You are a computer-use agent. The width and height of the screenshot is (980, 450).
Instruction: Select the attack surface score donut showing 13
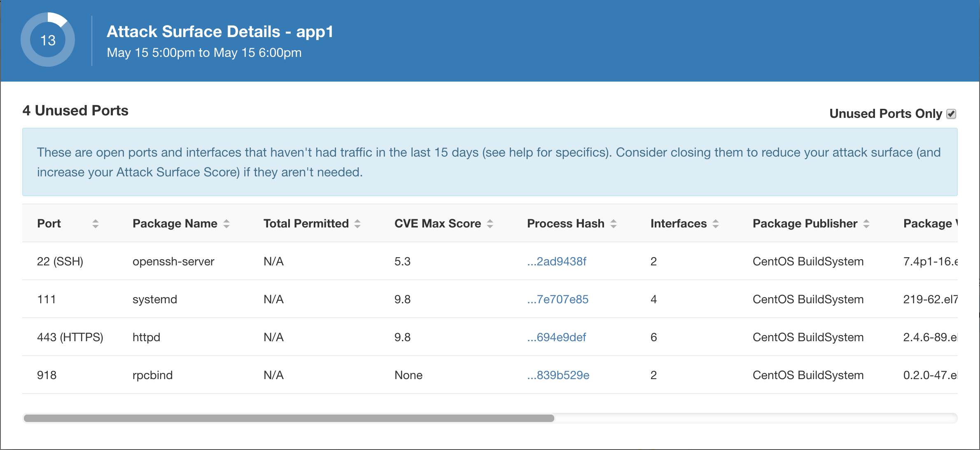47,39
